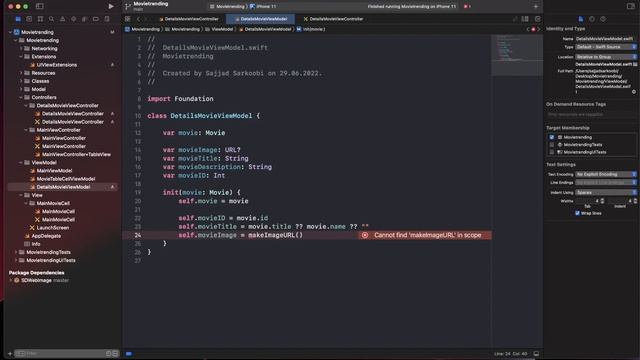
Task: Click 'Cannot find makeImageURL in scope' error banner
Action: coord(425,235)
